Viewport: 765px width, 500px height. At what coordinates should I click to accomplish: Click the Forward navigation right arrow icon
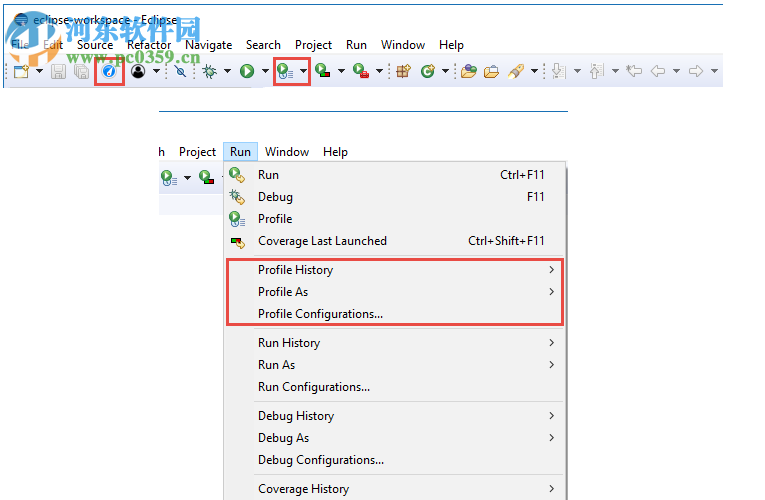click(x=696, y=71)
